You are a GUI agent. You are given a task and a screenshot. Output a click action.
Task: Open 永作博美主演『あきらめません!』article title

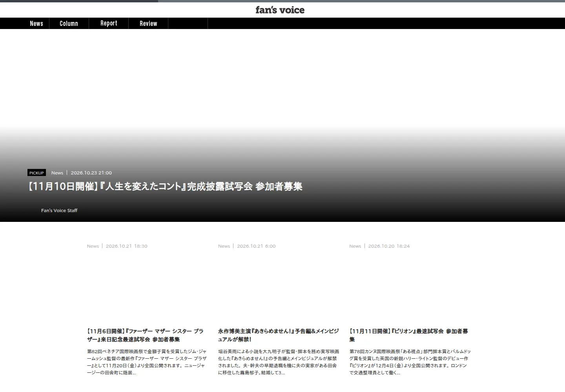pyautogui.click(x=279, y=335)
